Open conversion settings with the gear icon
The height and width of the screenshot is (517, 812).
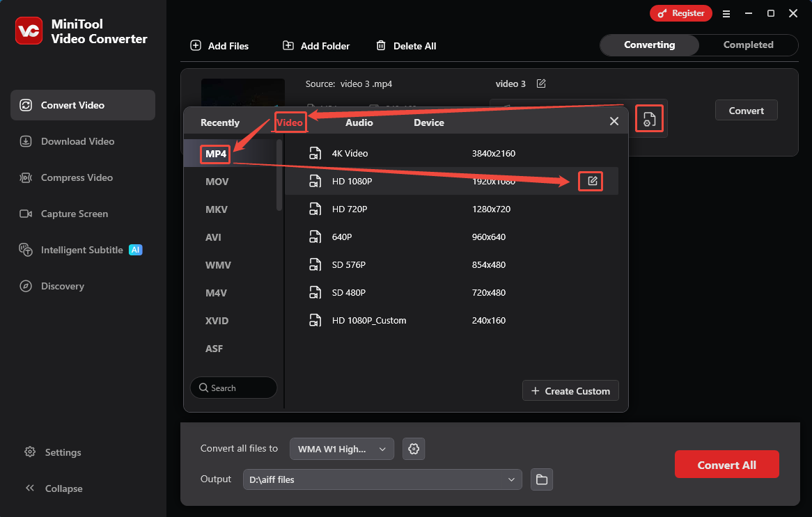pos(414,449)
